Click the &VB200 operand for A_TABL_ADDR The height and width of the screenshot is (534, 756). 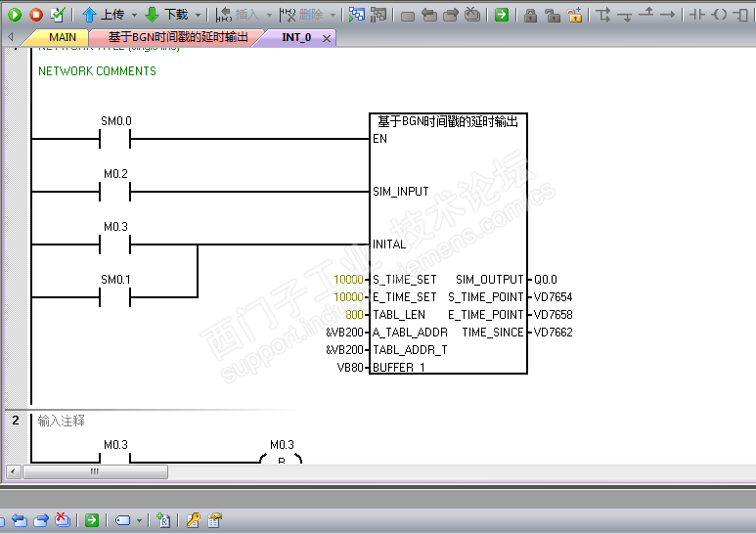click(344, 333)
